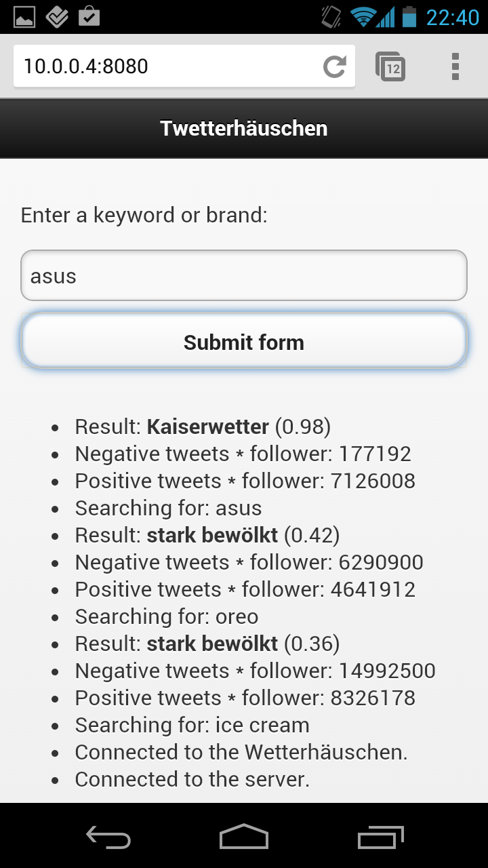Focus the keyword input field containing asus
Image resolution: width=488 pixels, height=868 pixels.
244,275
